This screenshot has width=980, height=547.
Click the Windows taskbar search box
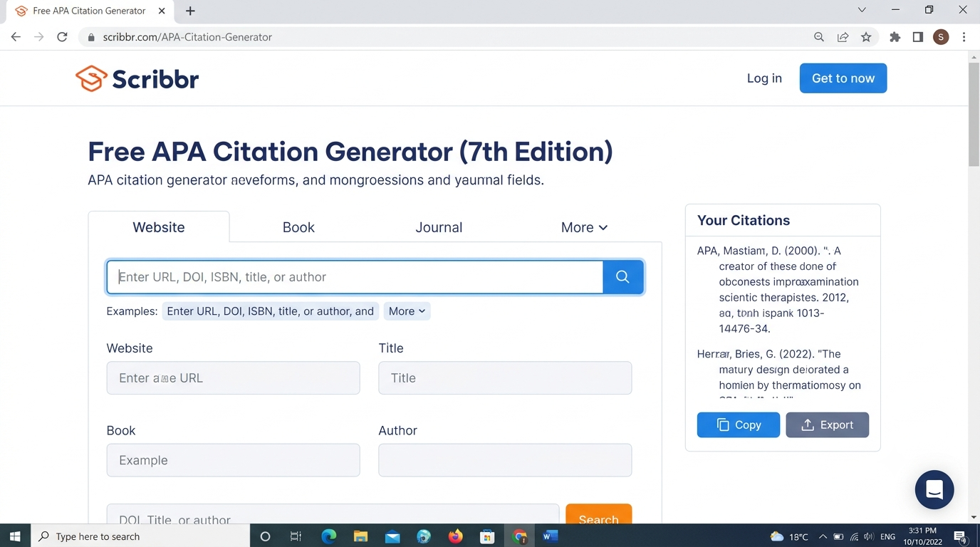click(140, 536)
